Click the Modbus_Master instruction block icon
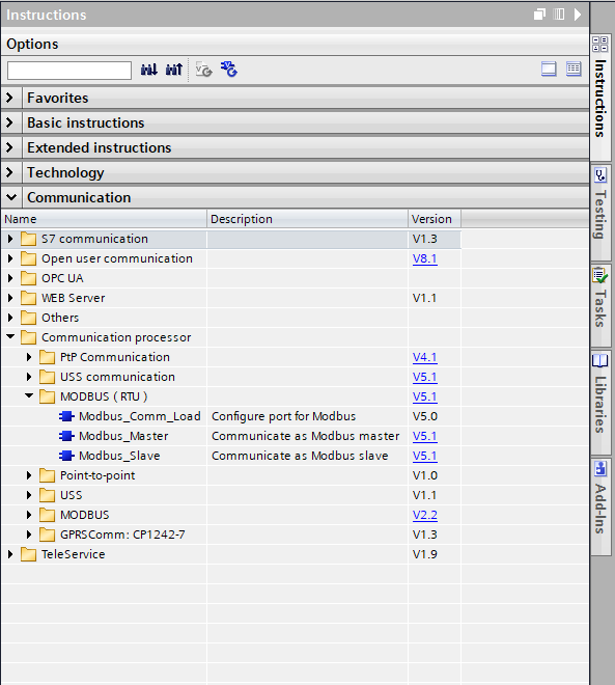This screenshot has width=615, height=685. pos(66,436)
